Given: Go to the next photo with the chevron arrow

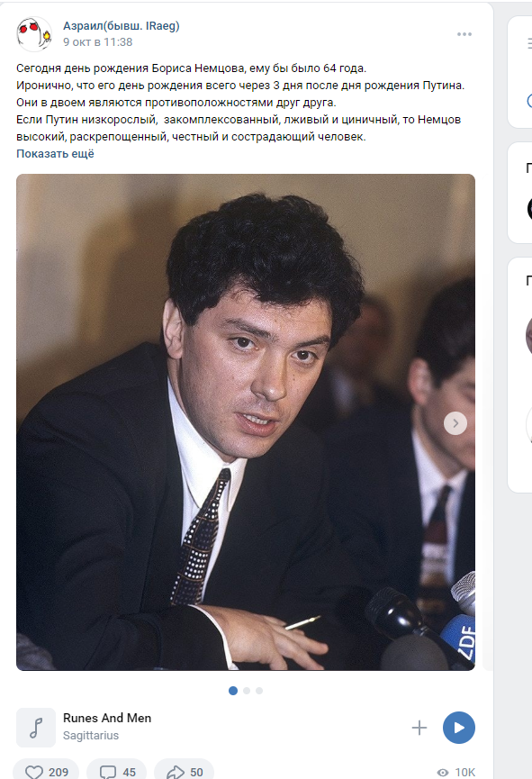Looking at the screenshot, I should 455,423.
